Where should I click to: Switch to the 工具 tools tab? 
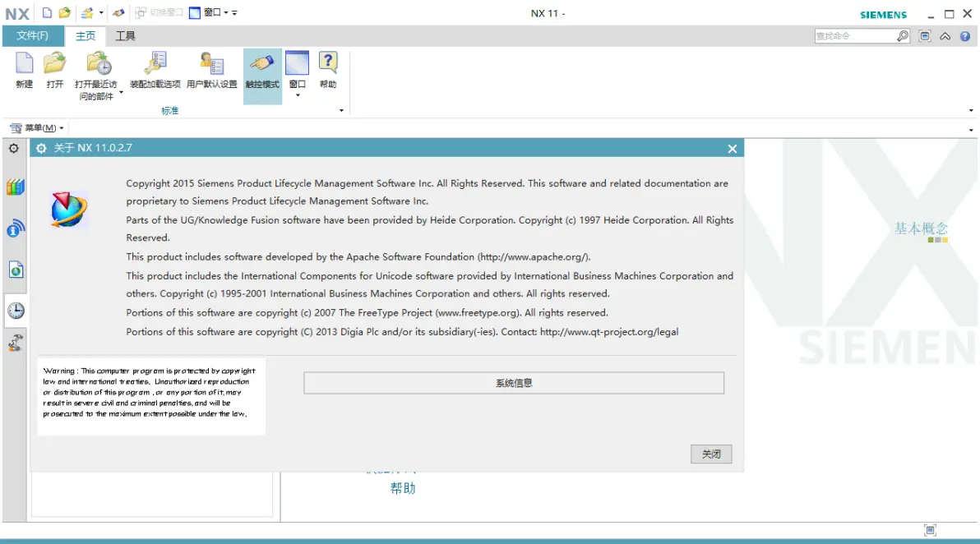[125, 35]
